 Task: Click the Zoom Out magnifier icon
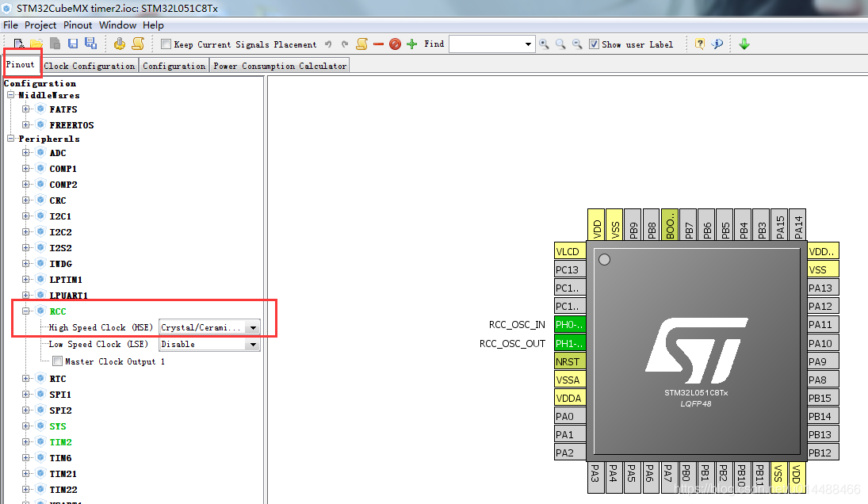click(x=576, y=44)
